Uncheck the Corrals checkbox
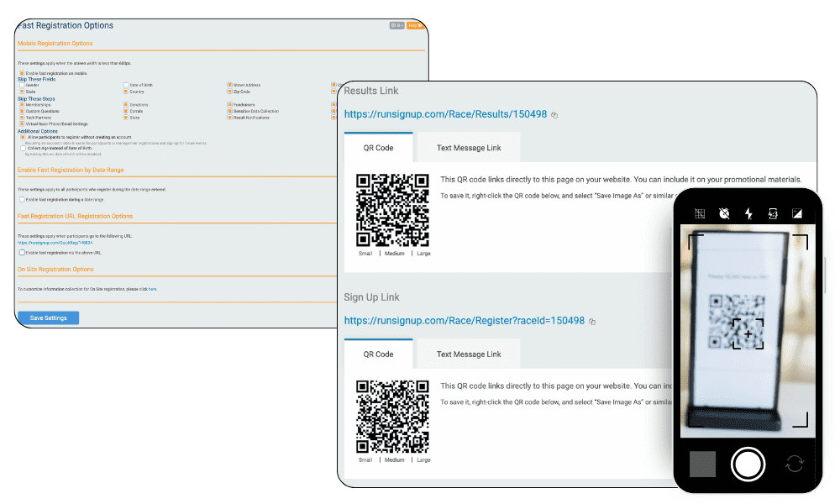Viewport: 840px width, 504px height. 126,111
